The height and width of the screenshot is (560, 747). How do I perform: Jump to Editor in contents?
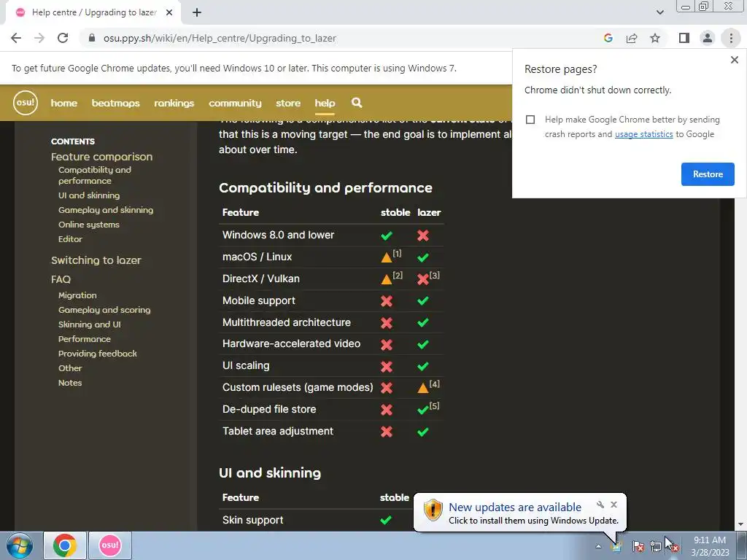point(70,239)
